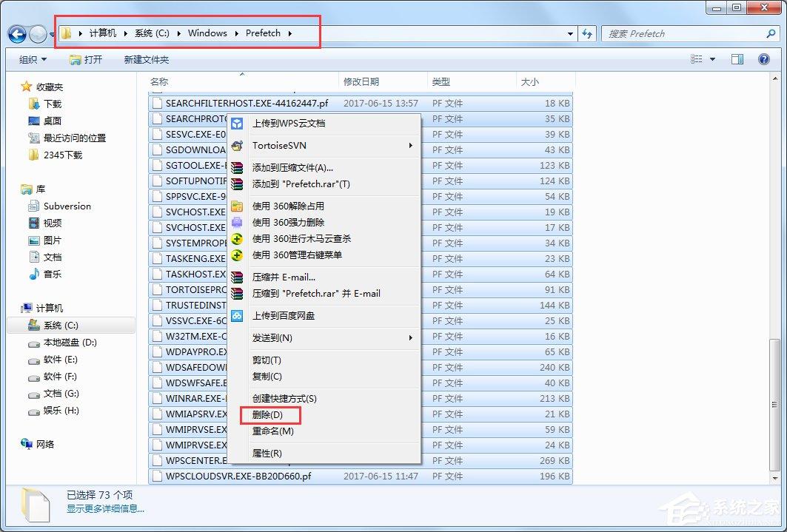The image size is (787, 532).
Task: Open the 发送到(N) submenu
Action: point(325,338)
